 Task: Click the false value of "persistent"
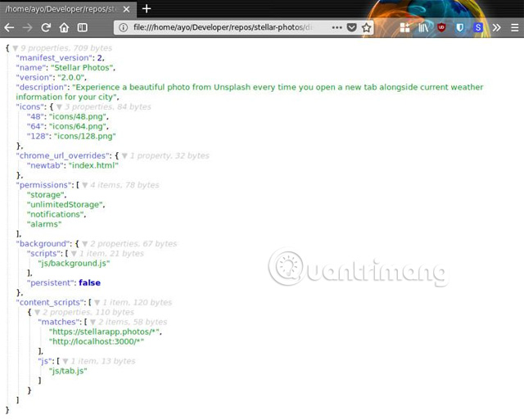pyautogui.click(x=89, y=283)
